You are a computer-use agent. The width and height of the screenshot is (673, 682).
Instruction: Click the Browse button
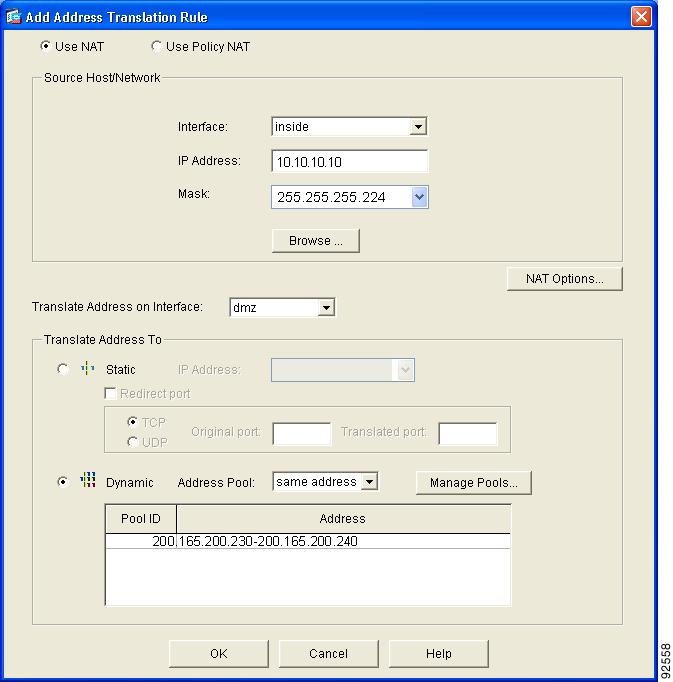tap(316, 241)
